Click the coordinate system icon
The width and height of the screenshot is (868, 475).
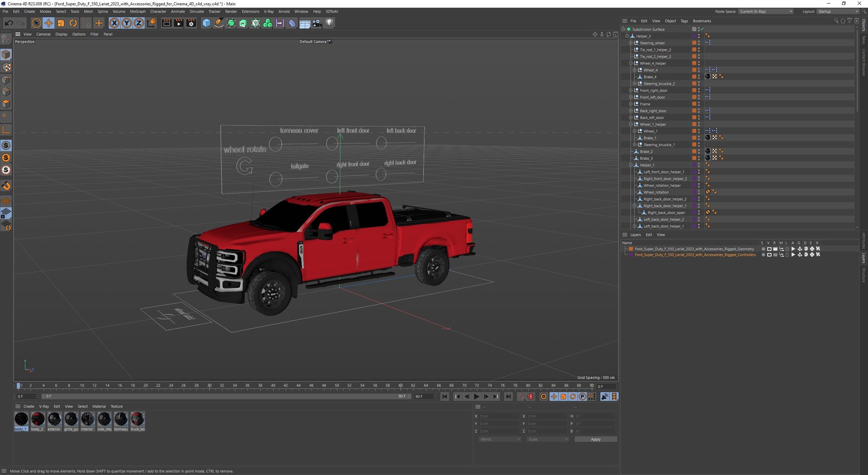pos(151,23)
